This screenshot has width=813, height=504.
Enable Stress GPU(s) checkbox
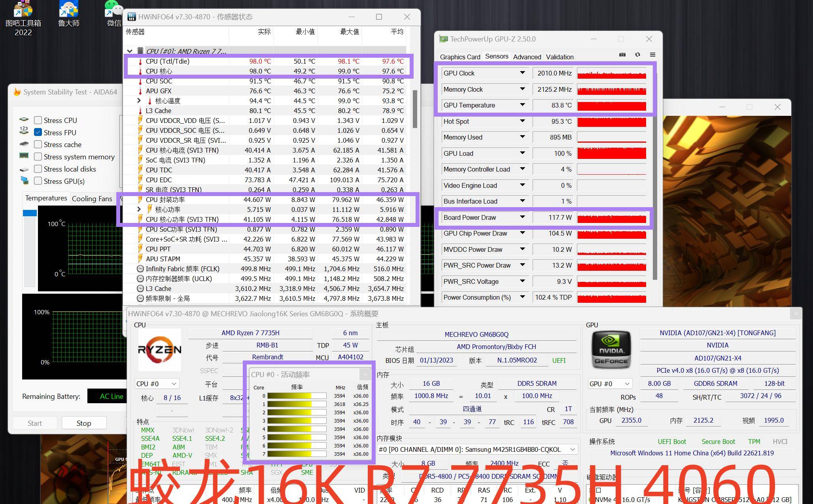tap(38, 181)
